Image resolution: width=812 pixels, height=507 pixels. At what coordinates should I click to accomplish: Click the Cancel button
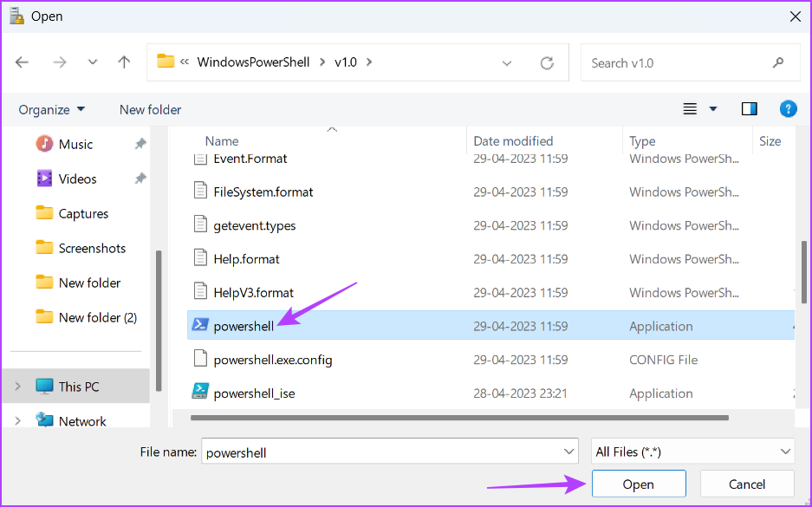point(747,484)
